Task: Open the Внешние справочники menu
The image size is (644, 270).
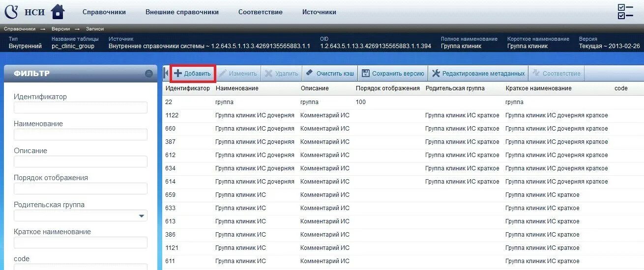Action: pyautogui.click(x=182, y=12)
